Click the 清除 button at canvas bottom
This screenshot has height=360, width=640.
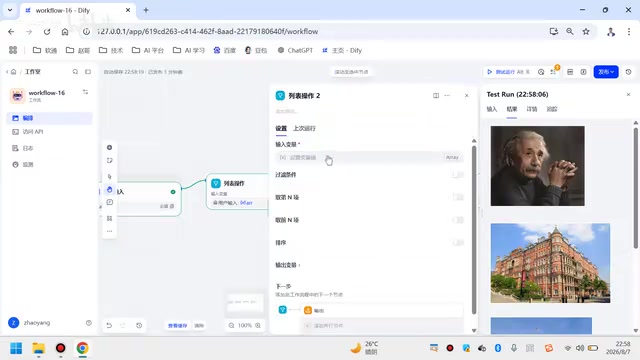point(199,325)
